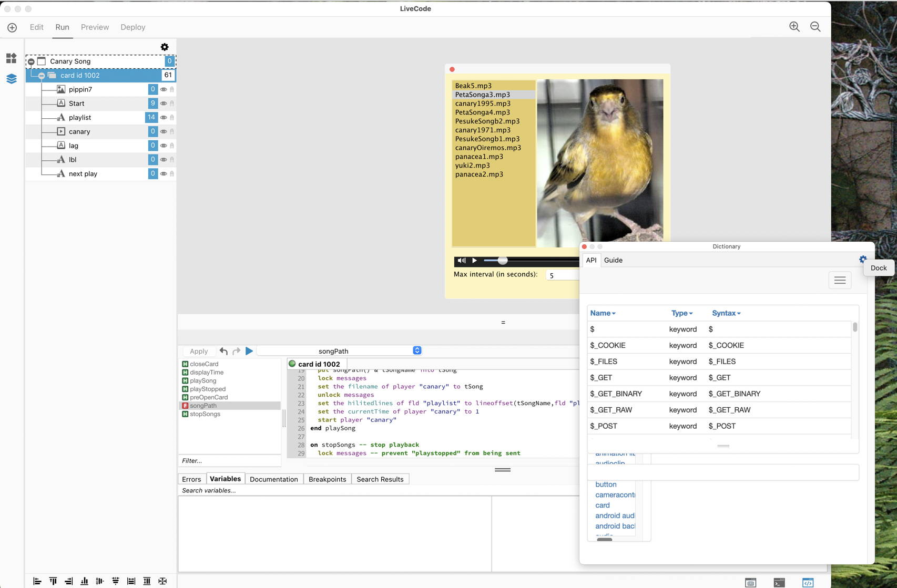
Task: Toggle lock on the Start object
Action: pos(172,104)
